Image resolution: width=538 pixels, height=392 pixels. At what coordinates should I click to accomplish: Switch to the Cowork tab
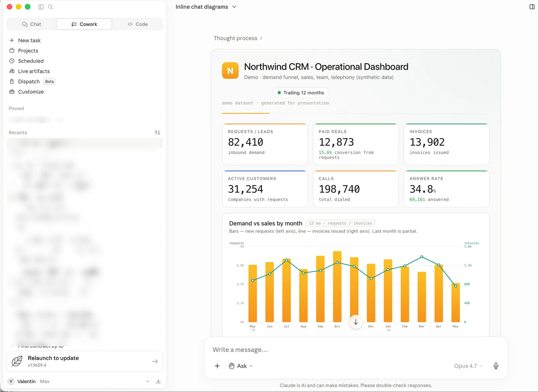(84, 24)
